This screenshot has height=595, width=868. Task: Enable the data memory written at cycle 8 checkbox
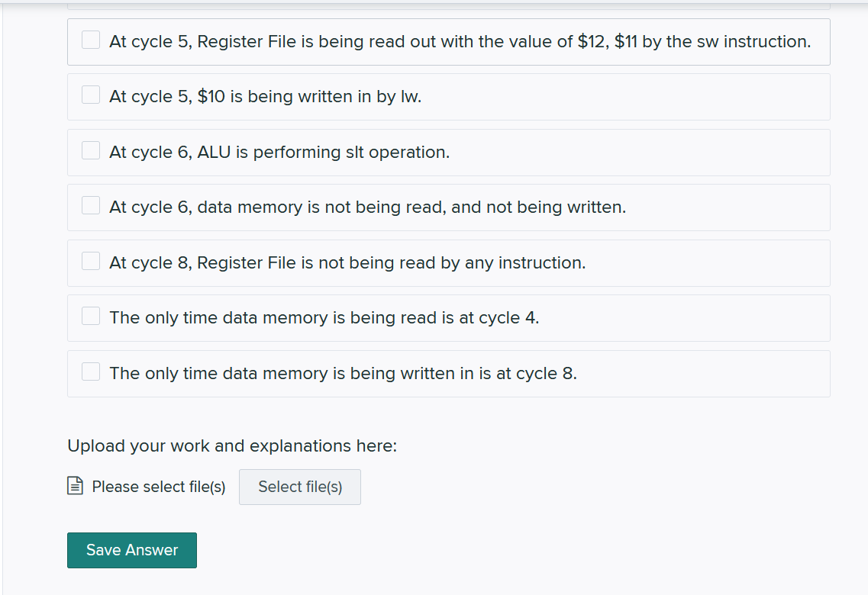tap(91, 371)
